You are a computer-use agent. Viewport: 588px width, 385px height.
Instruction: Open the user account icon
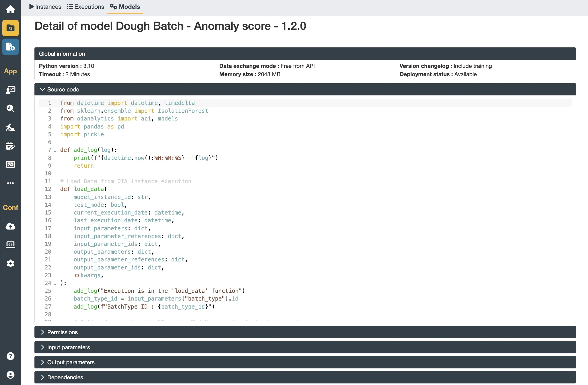pos(10,375)
